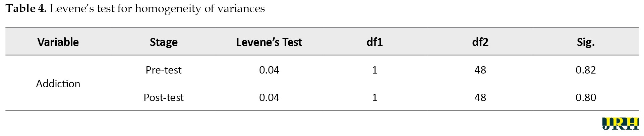
Task: Click the JRH journal logo
Action: [620, 124]
